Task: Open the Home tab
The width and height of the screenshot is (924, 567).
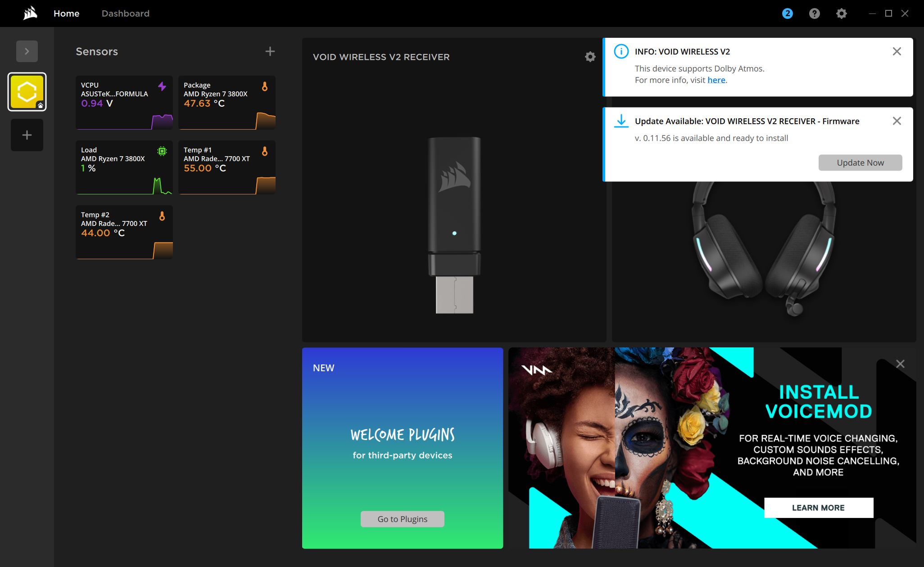Action: (66, 13)
